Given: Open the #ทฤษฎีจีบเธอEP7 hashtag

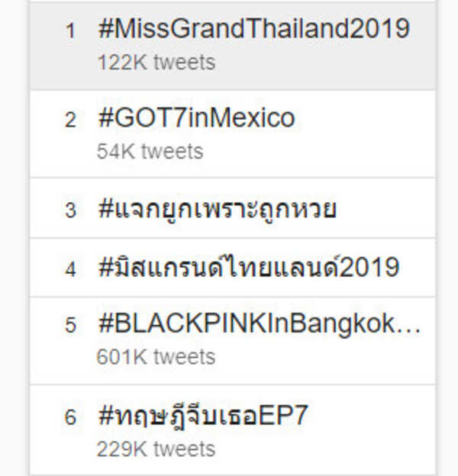Looking at the screenshot, I should [203, 416].
